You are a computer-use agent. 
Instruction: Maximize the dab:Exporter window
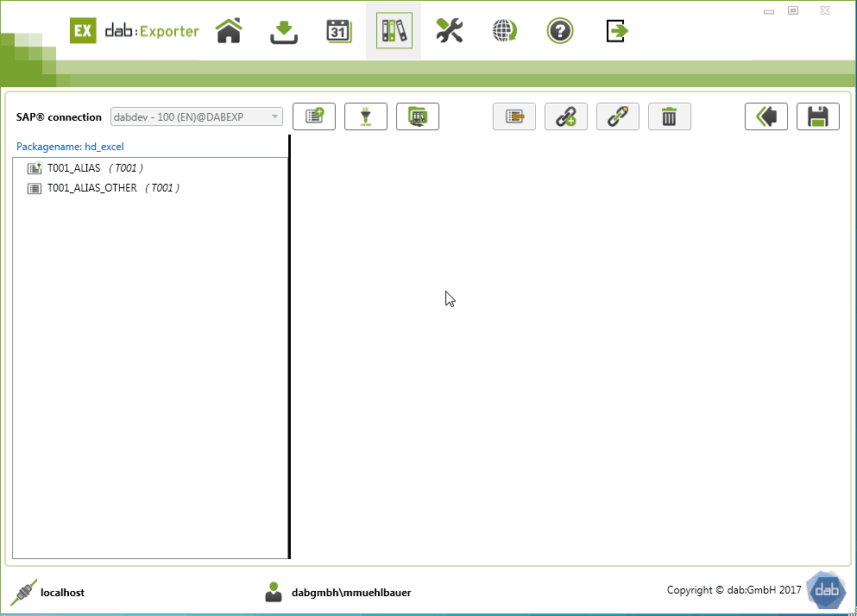pos(793,10)
